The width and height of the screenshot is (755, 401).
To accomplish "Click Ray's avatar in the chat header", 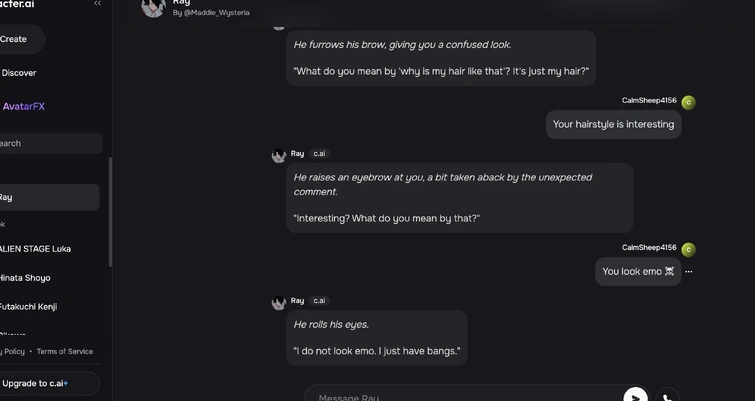I will (154, 7).
